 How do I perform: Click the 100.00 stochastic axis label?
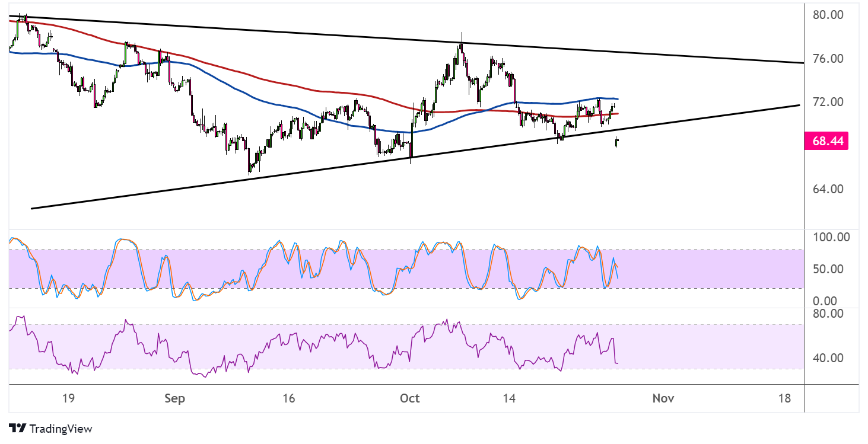coord(830,237)
